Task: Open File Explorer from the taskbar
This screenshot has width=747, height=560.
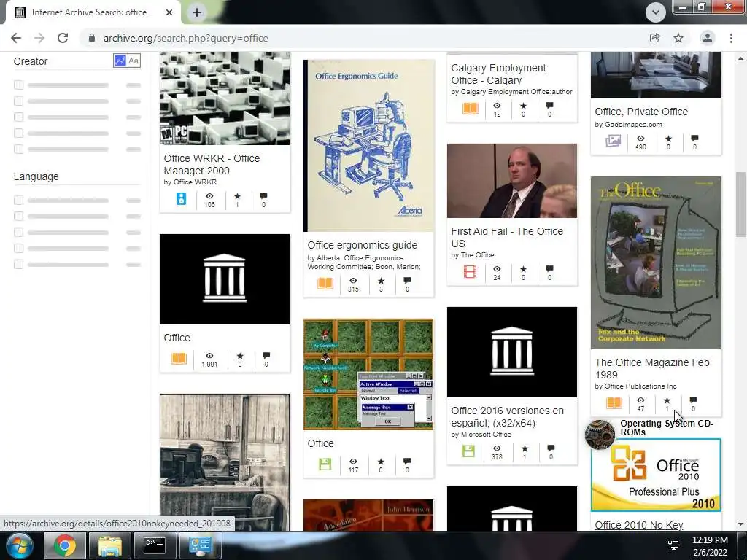Action: click(x=110, y=545)
